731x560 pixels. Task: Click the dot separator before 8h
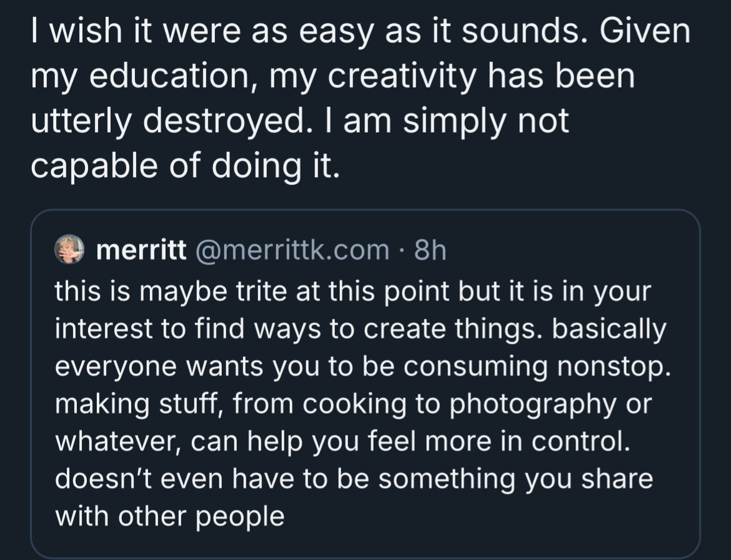pyautogui.click(x=402, y=251)
